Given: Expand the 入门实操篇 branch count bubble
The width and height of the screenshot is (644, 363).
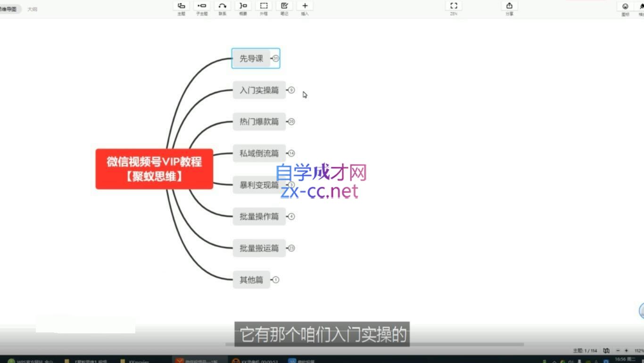Looking at the screenshot, I should [x=291, y=90].
